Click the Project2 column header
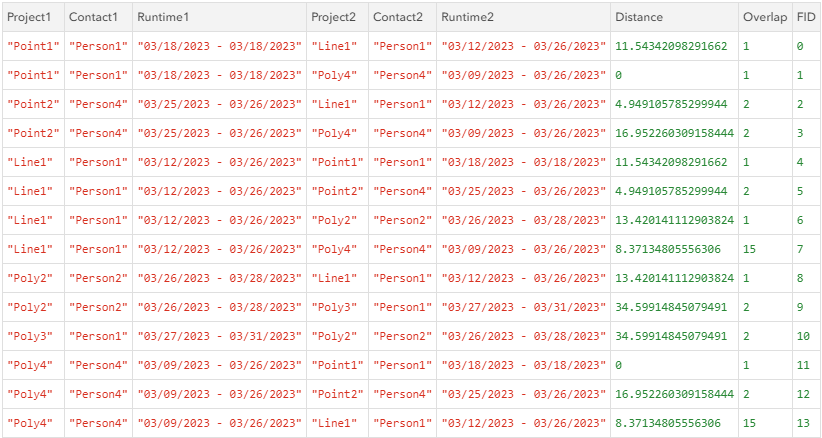Screen dimensions: 822x438 334,17
